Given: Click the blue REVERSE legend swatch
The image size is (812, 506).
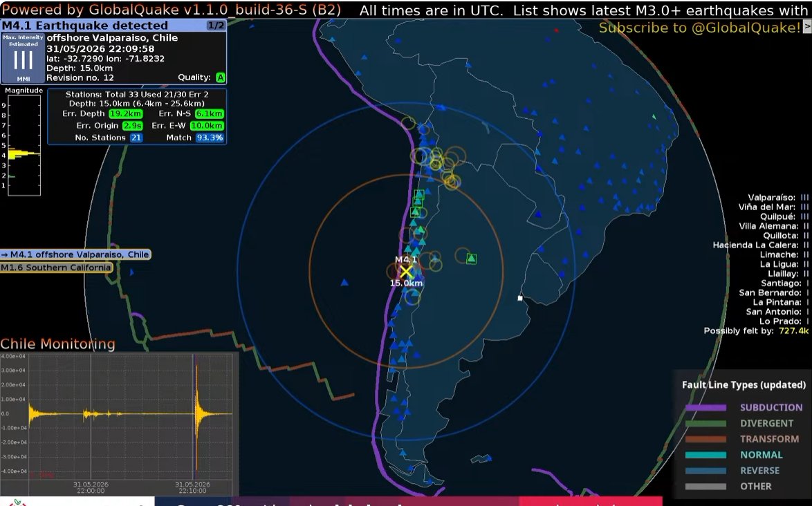Looking at the screenshot, I should 705,471.
